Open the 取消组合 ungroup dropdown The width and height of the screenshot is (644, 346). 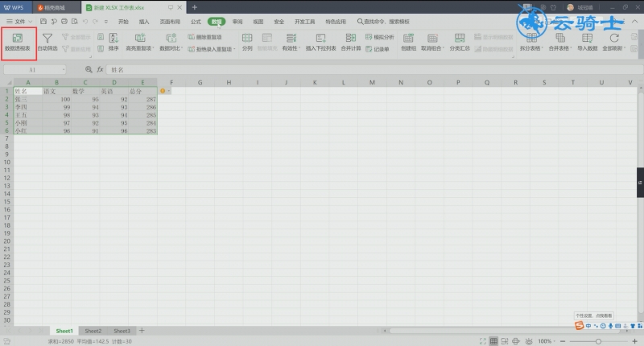tap(432, 43)
